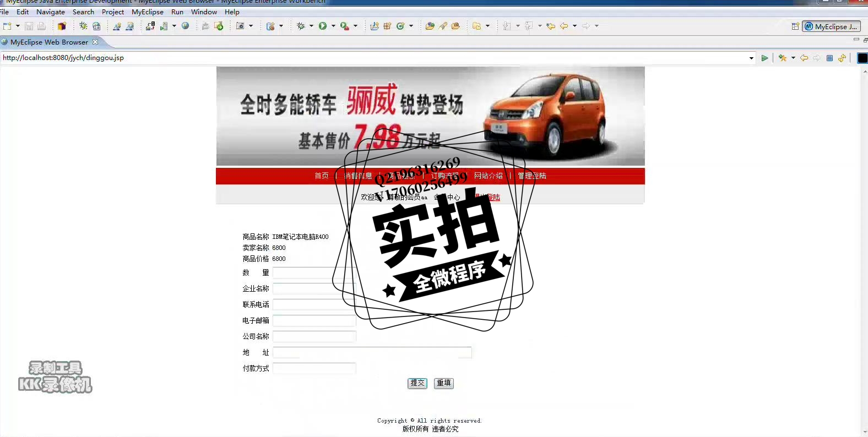Click the New Java Class green C icon
Image resolution: width=868 pixels, height=437 pixels.
(400, 26)
